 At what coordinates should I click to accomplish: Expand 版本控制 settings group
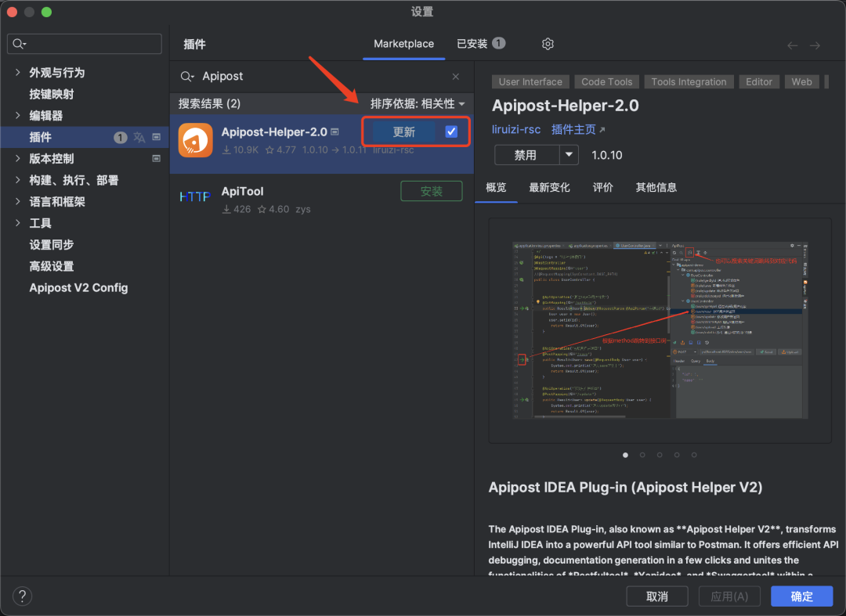coord(18,158)
